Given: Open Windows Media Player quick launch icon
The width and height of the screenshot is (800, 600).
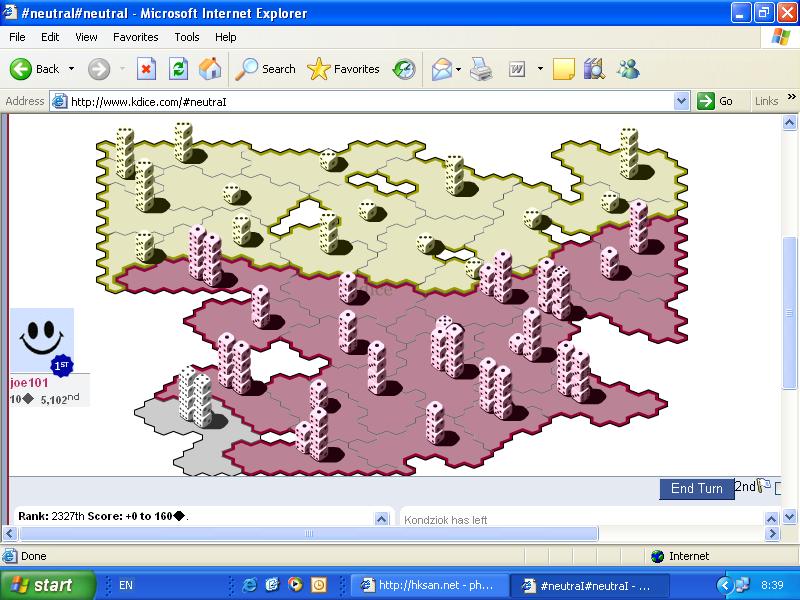Looking at the screenshot, I should point(295,584).
